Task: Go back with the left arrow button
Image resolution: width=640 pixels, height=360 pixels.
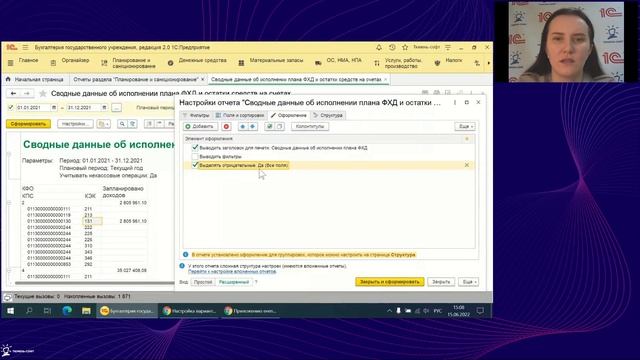Action: point(13,93)
